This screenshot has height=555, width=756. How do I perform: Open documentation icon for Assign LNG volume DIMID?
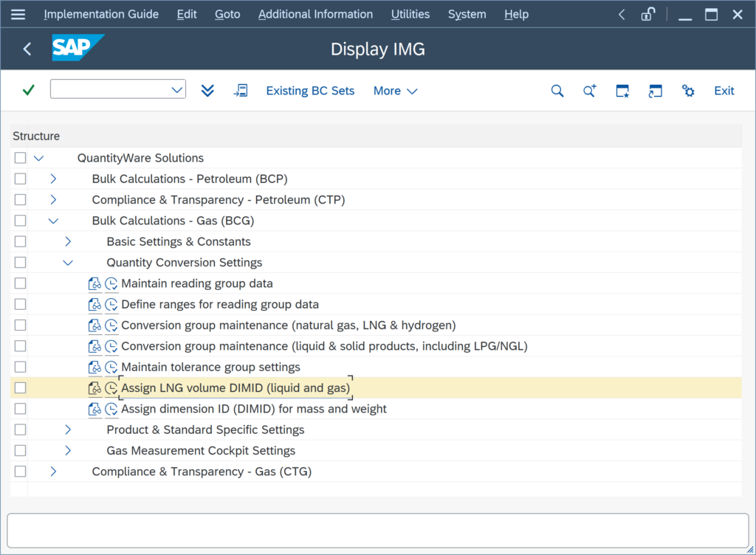click(95, 388)
